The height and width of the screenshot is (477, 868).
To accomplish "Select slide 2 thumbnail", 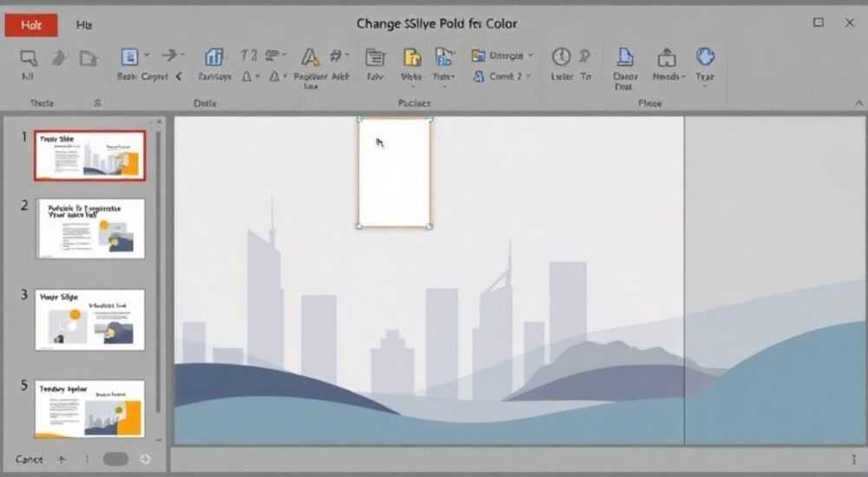I will pyautogui.click(x=90, y=229).
